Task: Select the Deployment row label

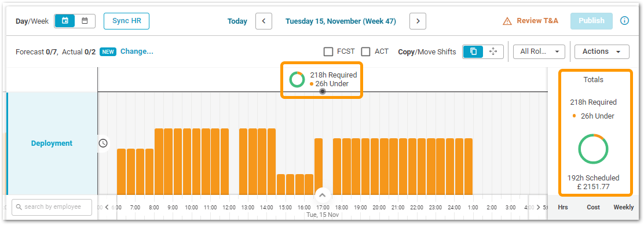Action: [52, 143]
